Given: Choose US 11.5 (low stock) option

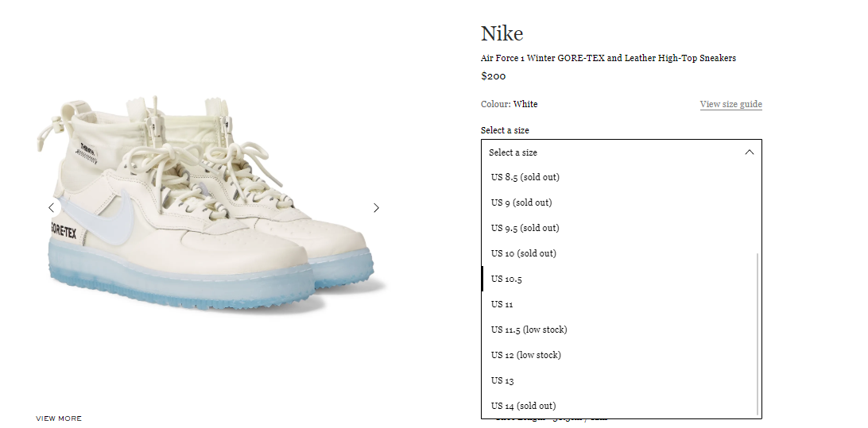Looking at the screenshot, I should click(x=621, y=330).
